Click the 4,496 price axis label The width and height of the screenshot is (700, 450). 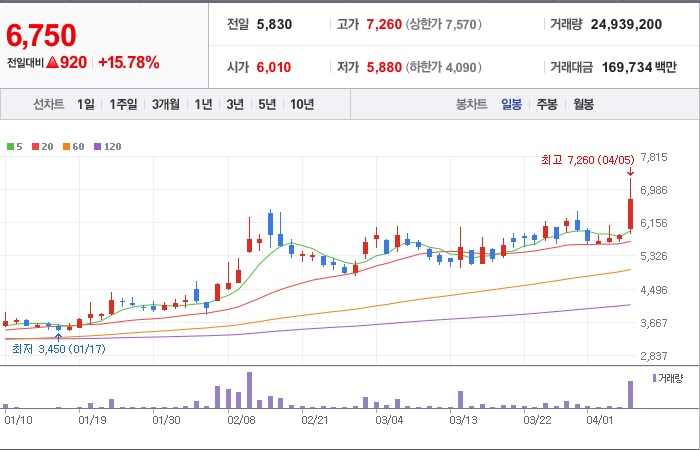[x=654, y=290]
